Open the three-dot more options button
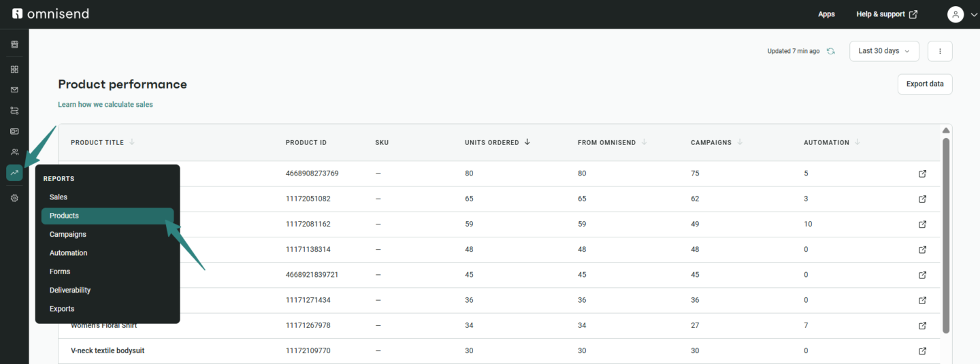The width and height of the screenshot is (980, 364). tap(940, 51)
